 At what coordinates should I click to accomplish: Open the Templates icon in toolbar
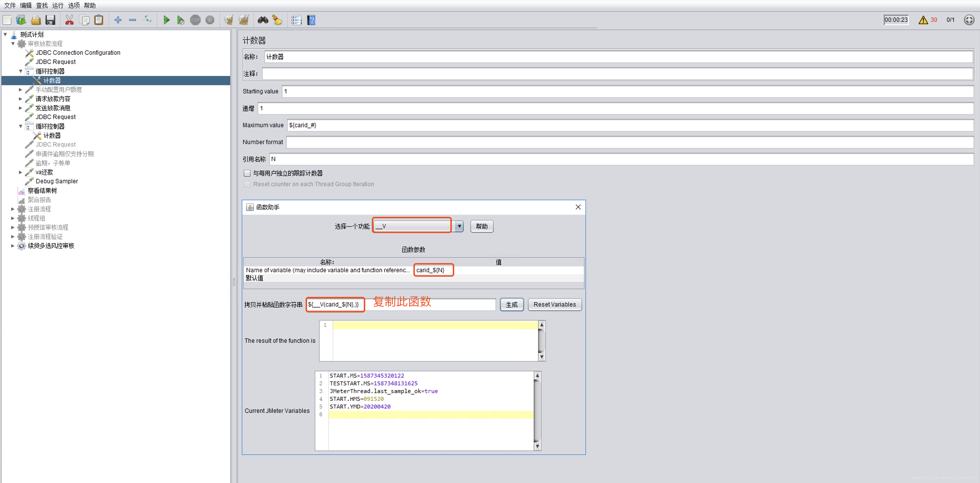tap(21, 20)
